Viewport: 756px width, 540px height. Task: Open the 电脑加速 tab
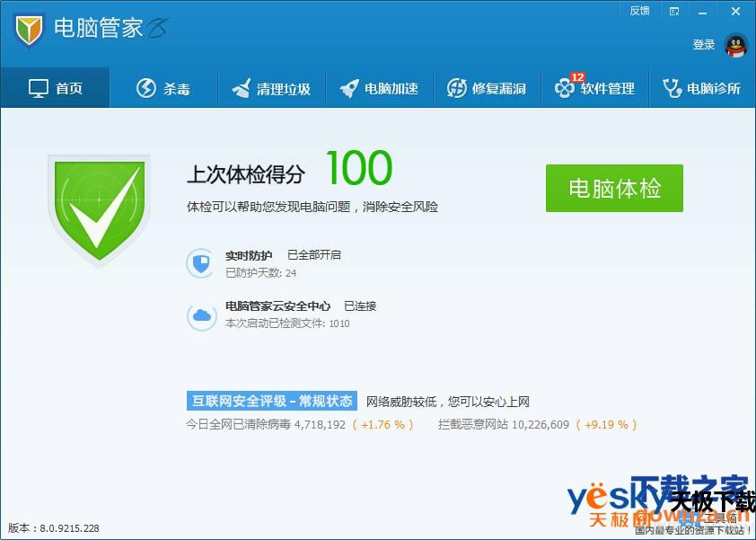coord(379,87)
